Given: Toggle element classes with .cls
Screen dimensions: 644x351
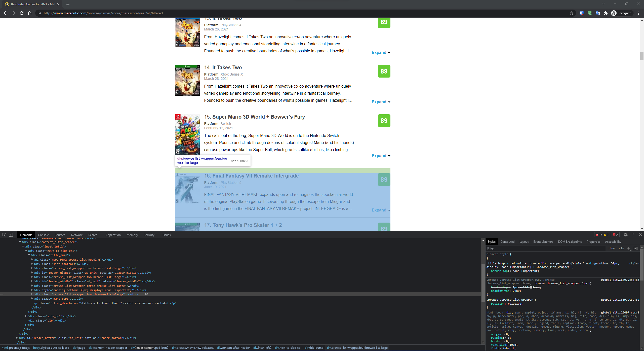Looking at the screenshot, I should pyautogui.click(x=621, y=248).
